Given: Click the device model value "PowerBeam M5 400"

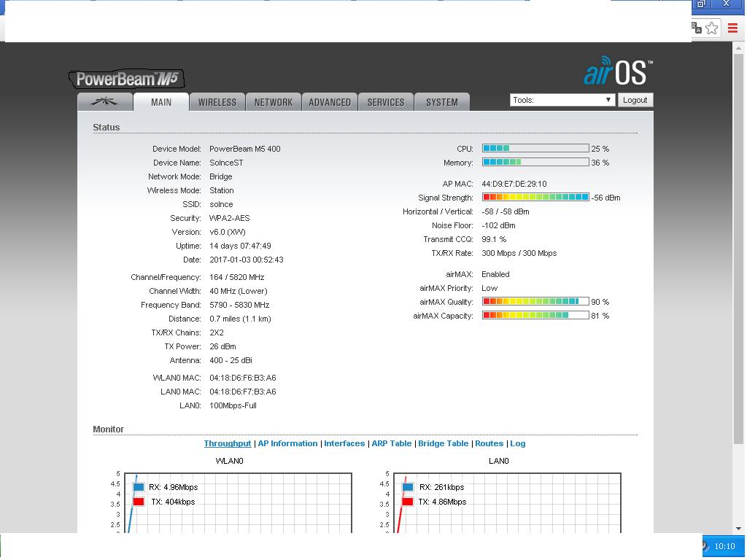Looking at the screenshot, I should tap(245, 149).
